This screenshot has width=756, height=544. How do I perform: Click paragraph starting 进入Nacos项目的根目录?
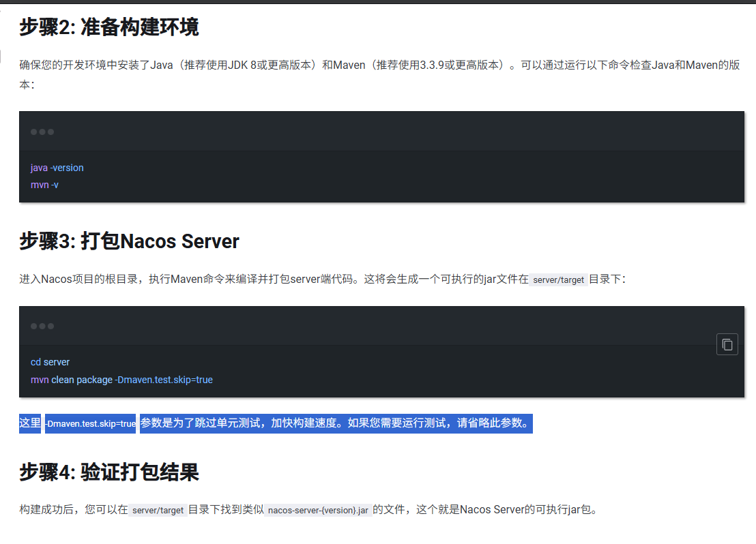[323, 279]
